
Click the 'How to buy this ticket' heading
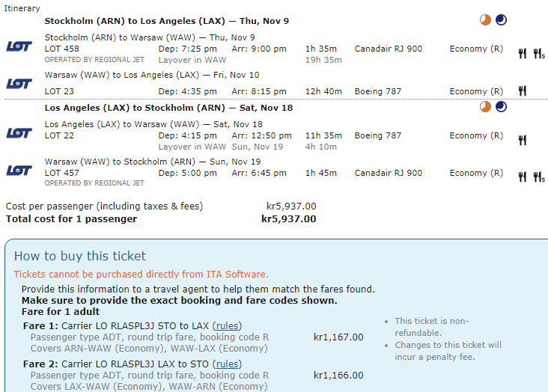pyautogui.click(x=80, y=256)
